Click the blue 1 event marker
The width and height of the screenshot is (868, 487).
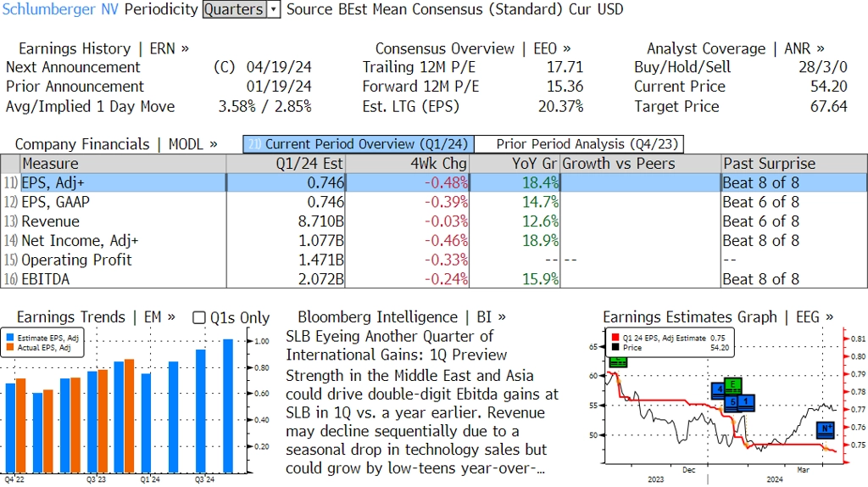tap(746, 402)
